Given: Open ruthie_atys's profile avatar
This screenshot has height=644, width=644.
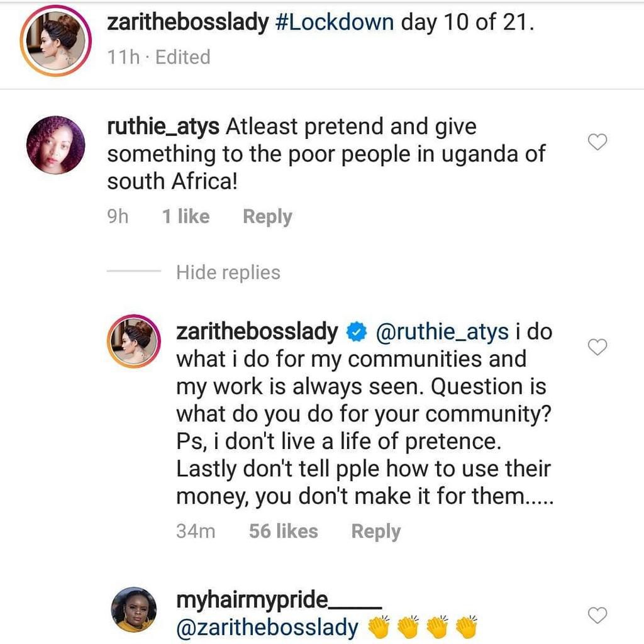Looking at the screenshot, I should pos(55,145).
